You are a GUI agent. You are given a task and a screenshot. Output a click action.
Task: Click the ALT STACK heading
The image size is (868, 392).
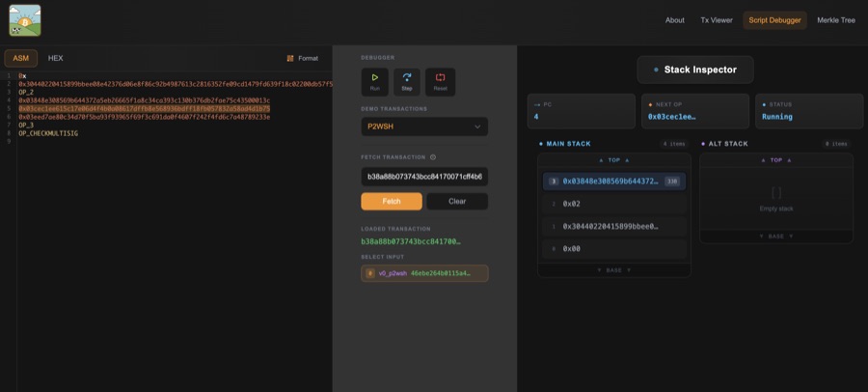point(728,144)
